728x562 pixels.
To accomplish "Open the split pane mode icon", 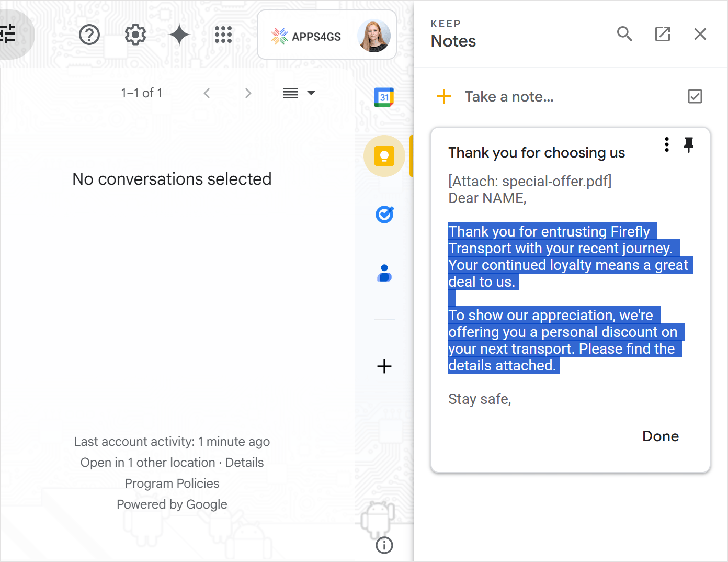I will click(x=290, y=93).
